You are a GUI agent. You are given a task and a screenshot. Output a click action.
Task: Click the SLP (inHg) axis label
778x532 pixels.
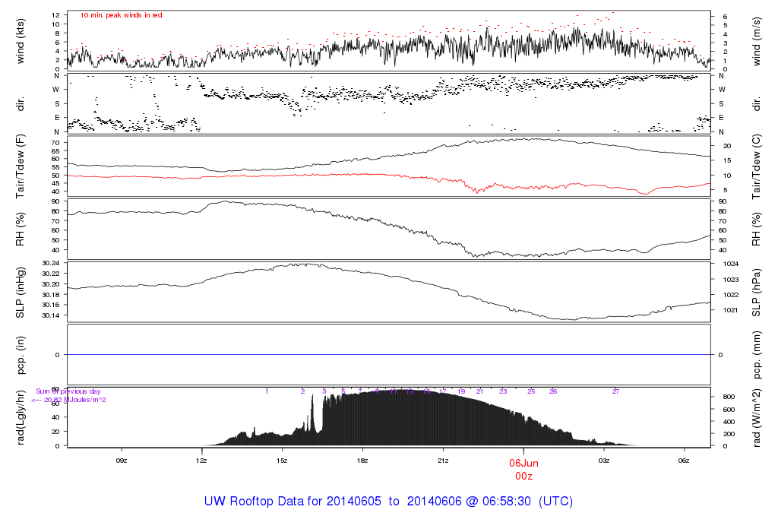pos(21,293)
